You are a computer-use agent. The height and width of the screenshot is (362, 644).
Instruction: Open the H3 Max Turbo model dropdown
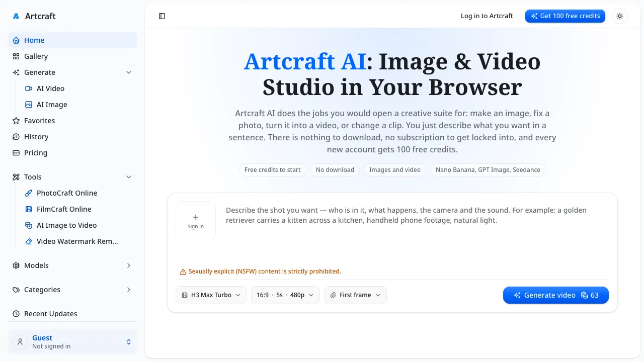click(211, 295)
